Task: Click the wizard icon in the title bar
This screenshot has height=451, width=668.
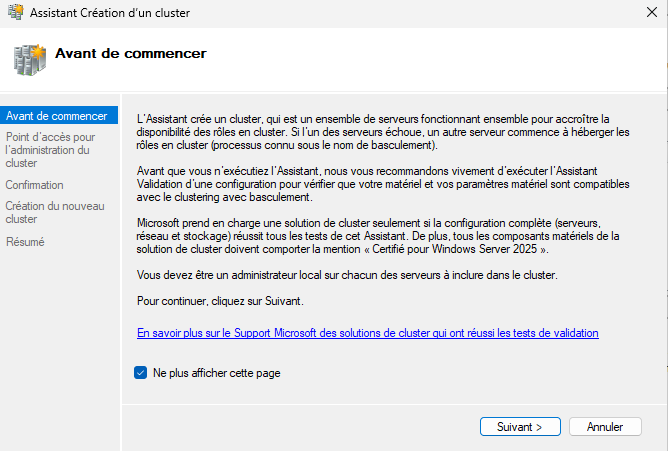Action: point(13,13)
